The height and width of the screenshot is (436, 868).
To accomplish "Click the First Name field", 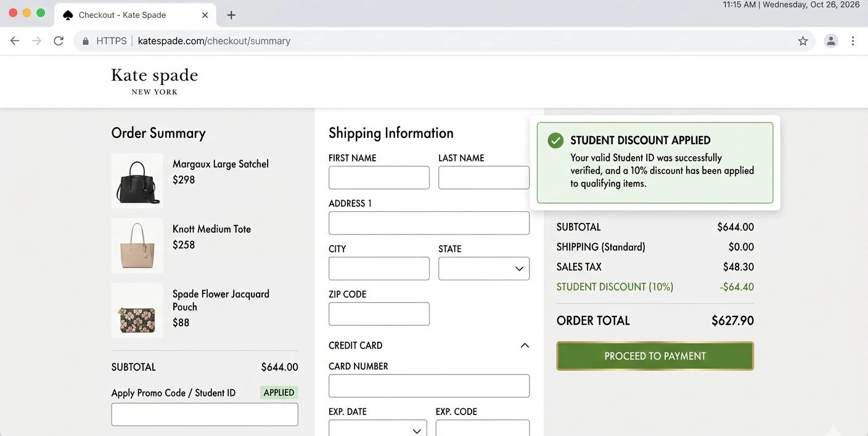I will tap(379, 178).
